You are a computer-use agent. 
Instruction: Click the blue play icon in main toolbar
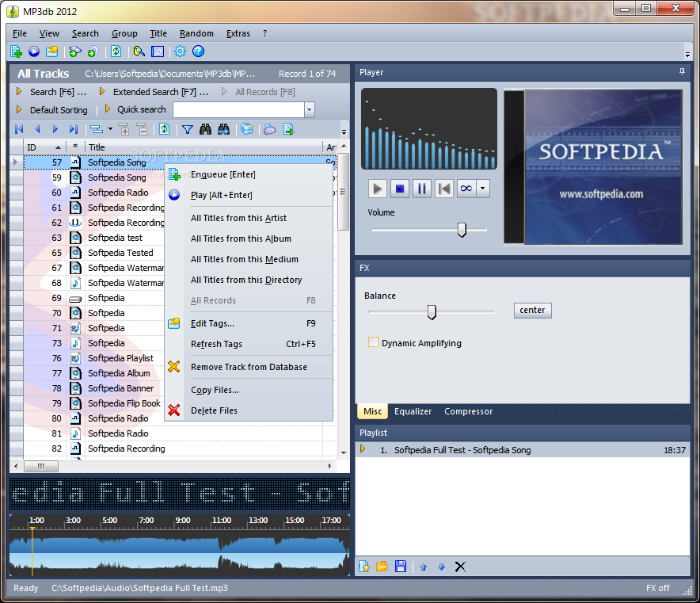point(34,52)
